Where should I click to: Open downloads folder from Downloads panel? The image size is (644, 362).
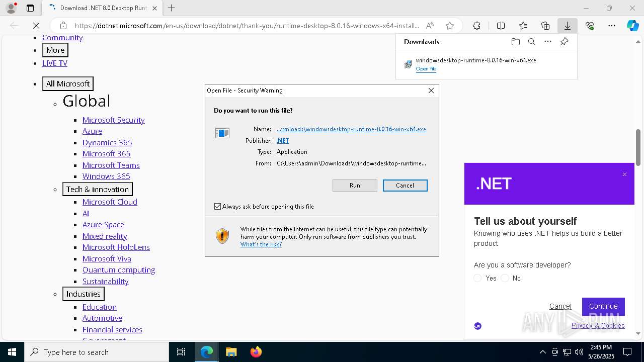click(x=515, y=42)
